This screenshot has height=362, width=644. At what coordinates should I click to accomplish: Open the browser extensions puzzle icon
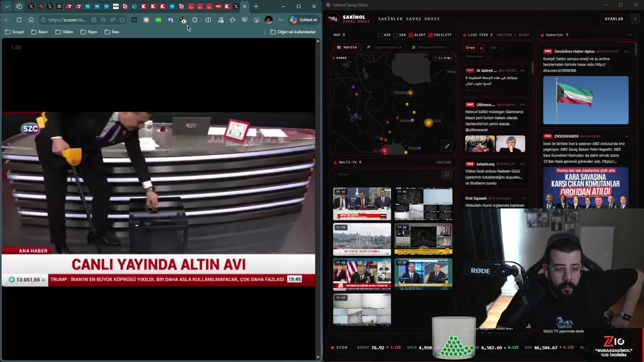(x=195, y=20)
